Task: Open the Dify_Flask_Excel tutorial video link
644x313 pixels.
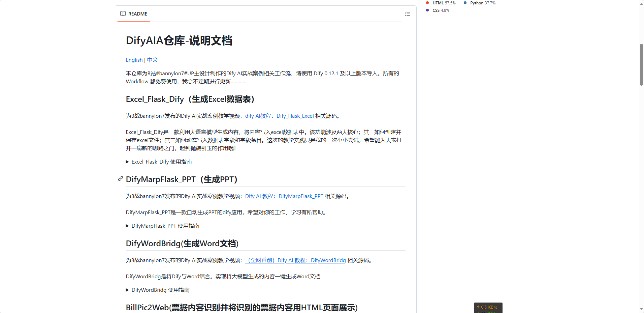Action: 279,116
